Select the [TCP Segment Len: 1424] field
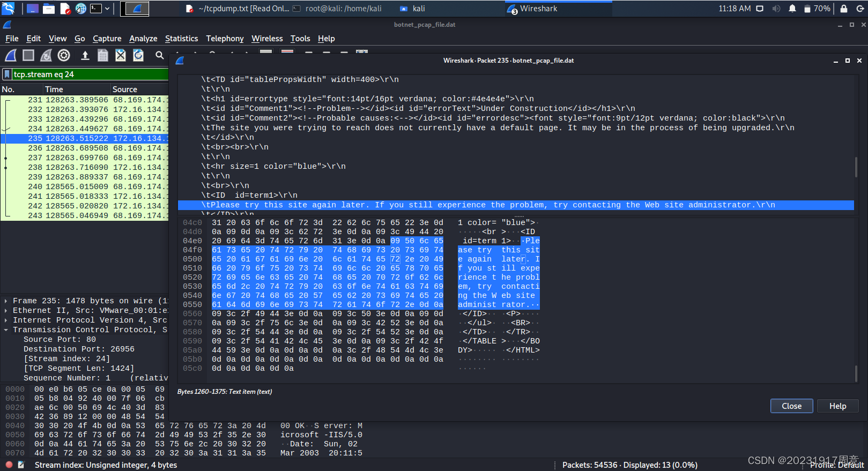 click(x=79, y=368)
